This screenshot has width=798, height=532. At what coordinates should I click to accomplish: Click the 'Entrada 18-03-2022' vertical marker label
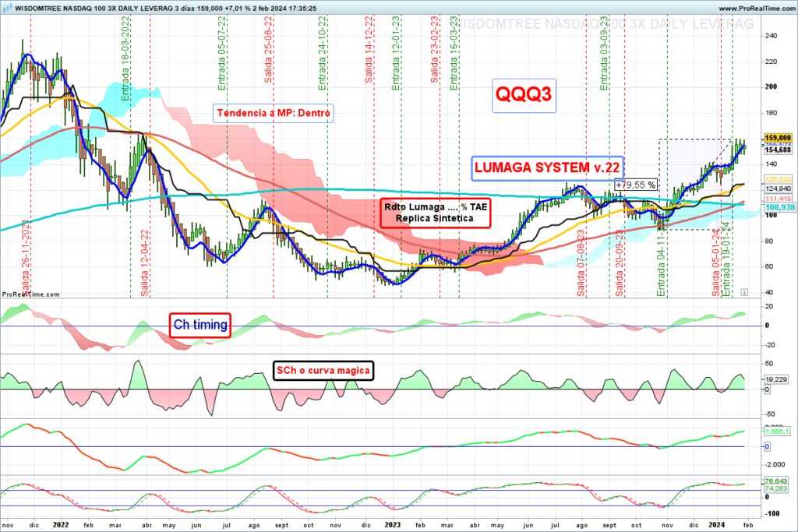pyautogui.click(x=125, y=58)
